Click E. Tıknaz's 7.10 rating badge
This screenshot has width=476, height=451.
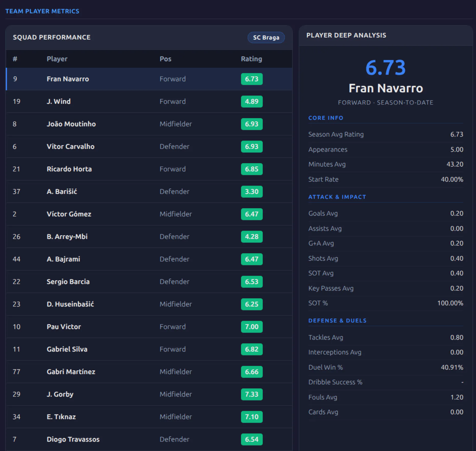pos(252,417)
